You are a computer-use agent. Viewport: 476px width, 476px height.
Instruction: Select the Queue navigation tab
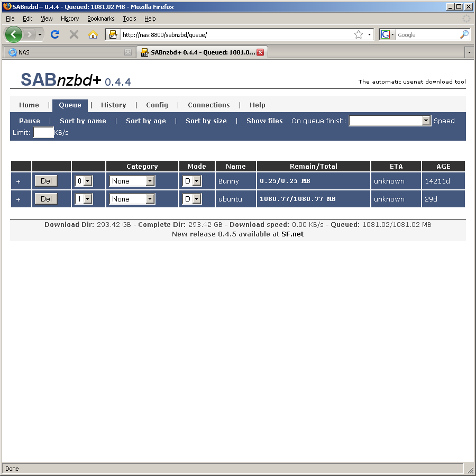[70, 105]
